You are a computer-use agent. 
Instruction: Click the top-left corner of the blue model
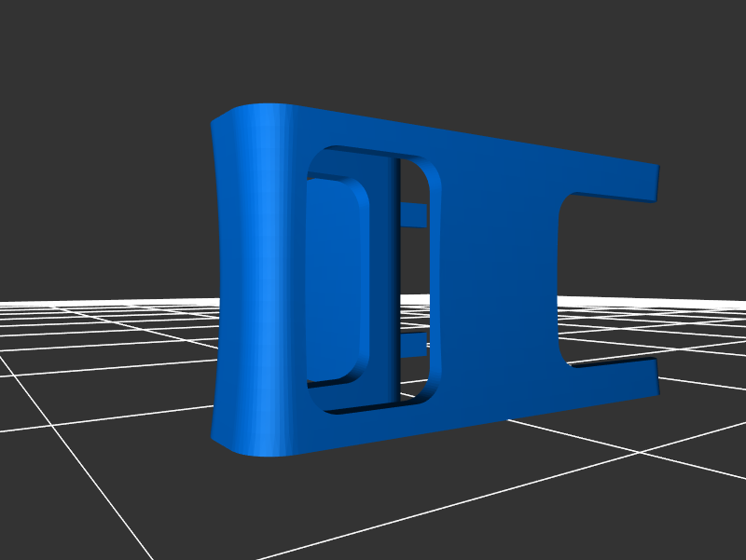218,119
